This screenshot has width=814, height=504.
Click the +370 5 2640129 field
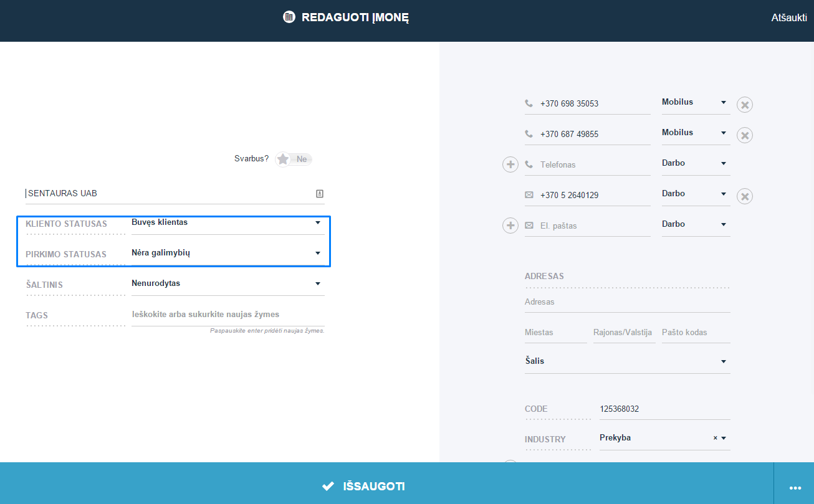(588, 196)
